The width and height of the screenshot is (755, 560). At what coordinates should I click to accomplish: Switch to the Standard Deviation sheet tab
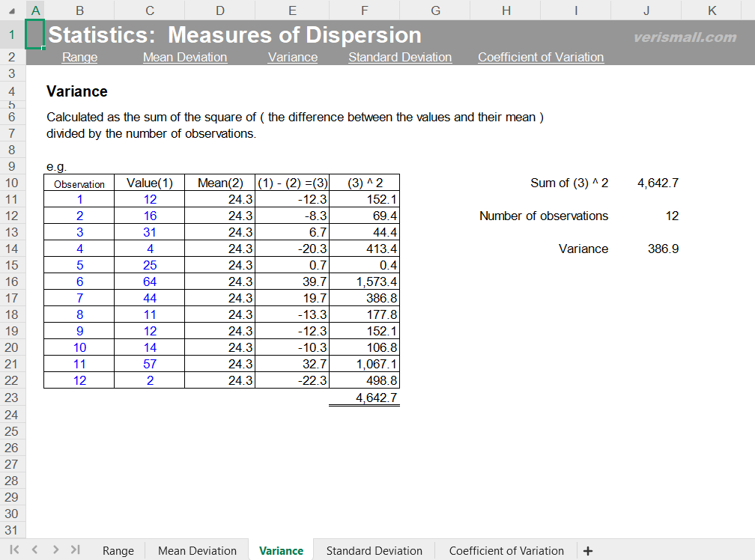click(x=374, y=550)
